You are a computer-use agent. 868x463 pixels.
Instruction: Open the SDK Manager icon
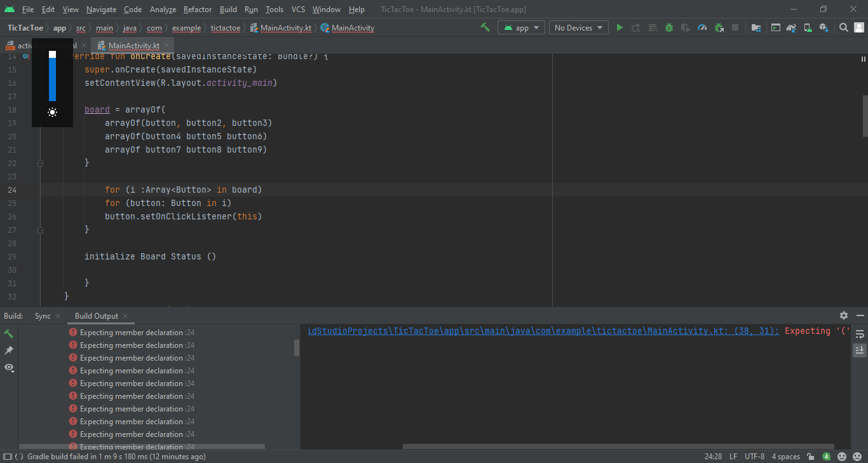[x=824, y=28]
